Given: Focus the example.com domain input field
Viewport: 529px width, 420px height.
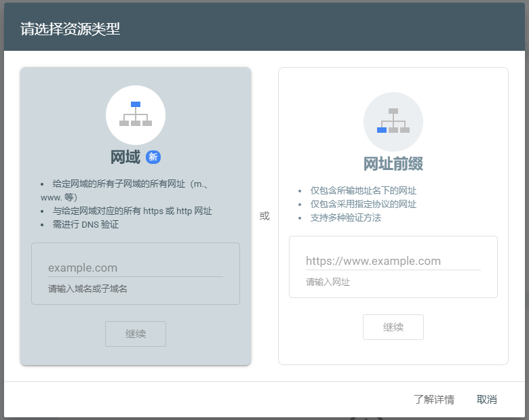Looking at the screenshot, I should 136,268.
